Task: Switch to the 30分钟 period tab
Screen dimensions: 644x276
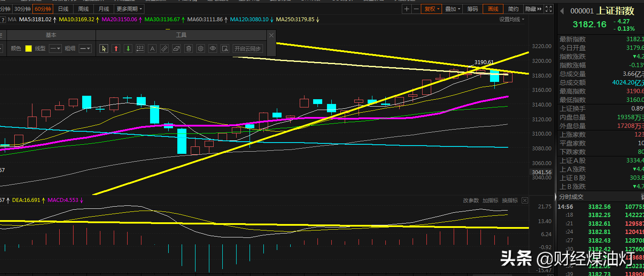Action: [22, 9]
